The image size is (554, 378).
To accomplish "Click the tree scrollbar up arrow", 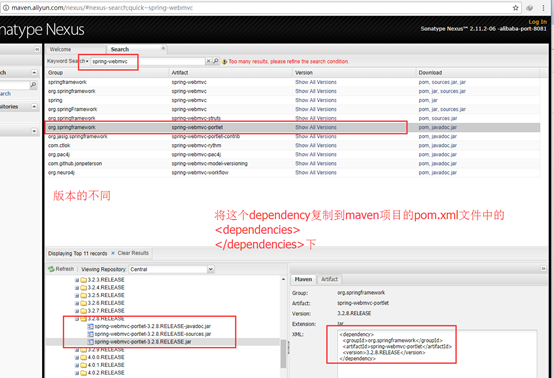I will [x=283, y=279].
